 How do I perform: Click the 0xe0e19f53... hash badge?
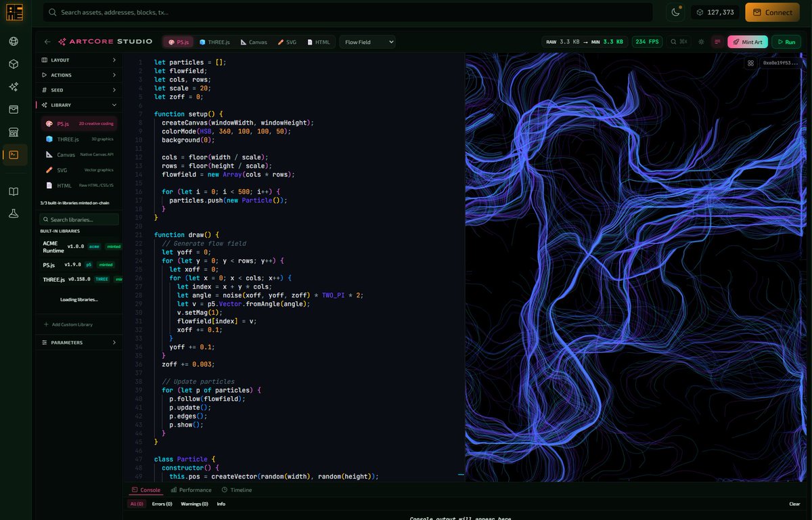point(781,63)
